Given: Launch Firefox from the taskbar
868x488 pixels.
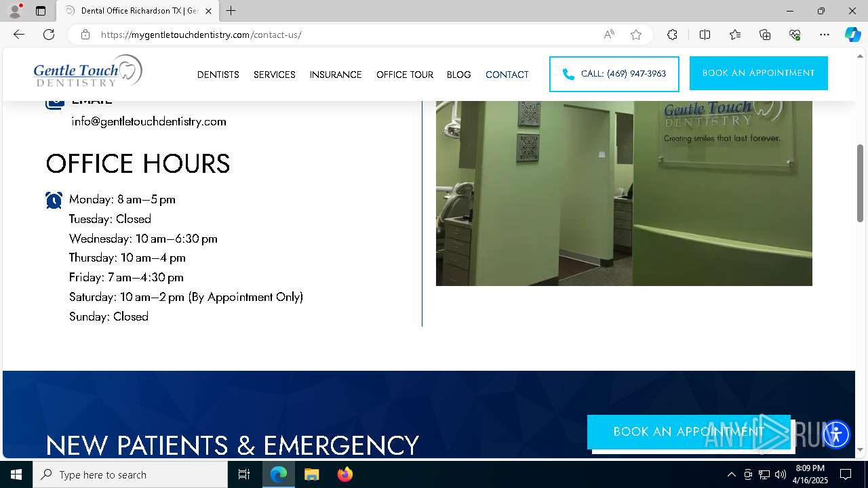Looking at the screenshot, I should [x=345, y=474].
